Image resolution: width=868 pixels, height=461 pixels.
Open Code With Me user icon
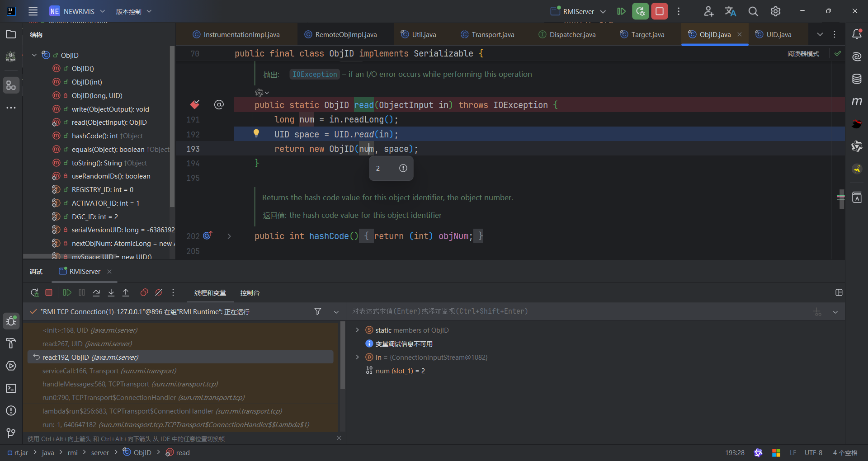click(708, 11)
